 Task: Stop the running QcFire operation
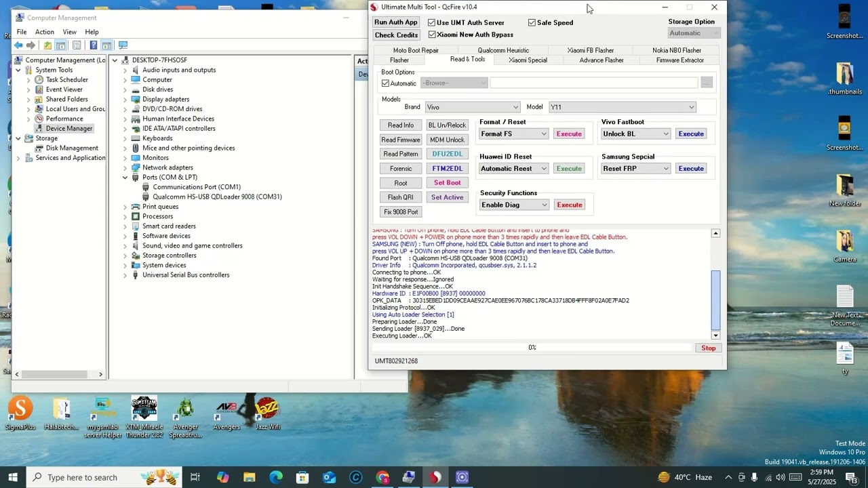tap(709, 348)
